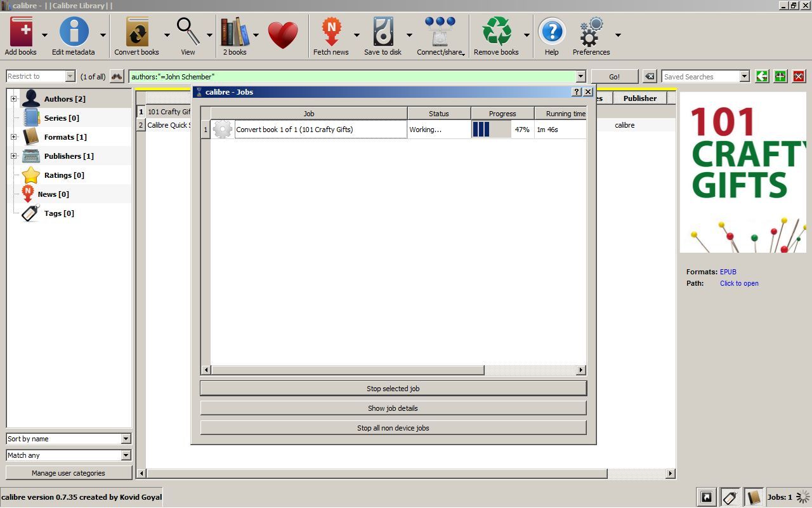The height and width of the screenshot is (508, 812).
Task: Click the Job column header
Action: 309,114
